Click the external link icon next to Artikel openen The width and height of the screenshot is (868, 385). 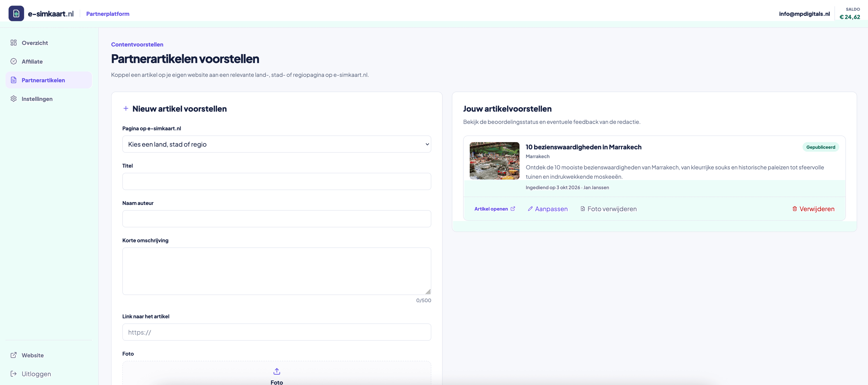point(513,209)
